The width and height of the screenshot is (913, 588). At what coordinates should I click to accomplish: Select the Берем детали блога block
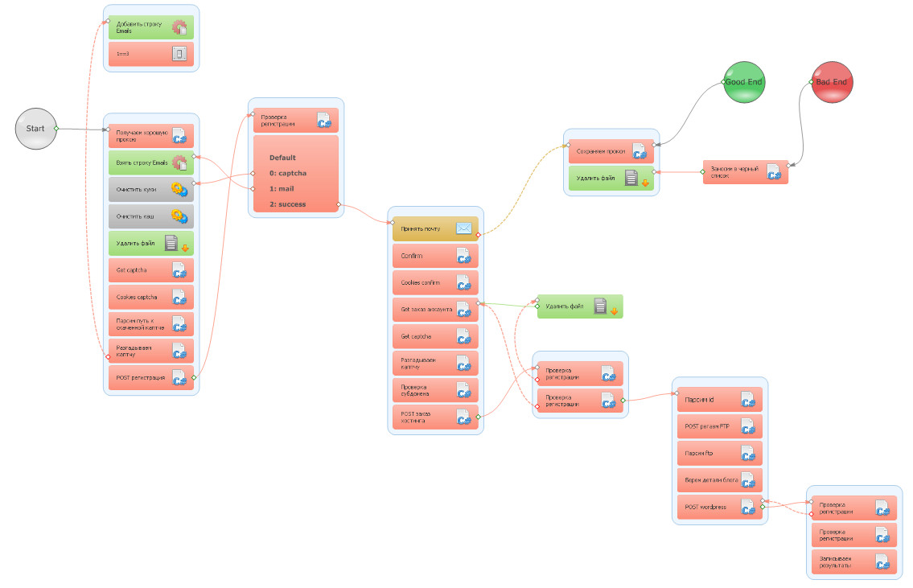[x=720, y=480]
